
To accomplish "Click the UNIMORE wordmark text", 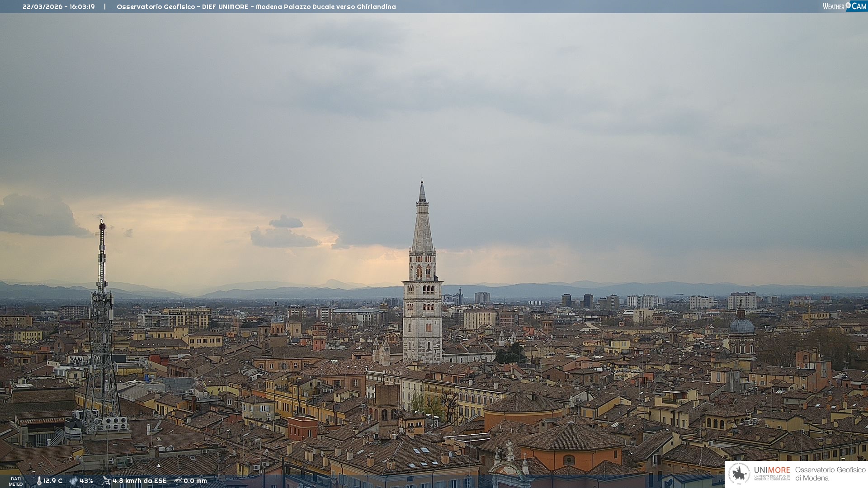I will coord(772,470).
